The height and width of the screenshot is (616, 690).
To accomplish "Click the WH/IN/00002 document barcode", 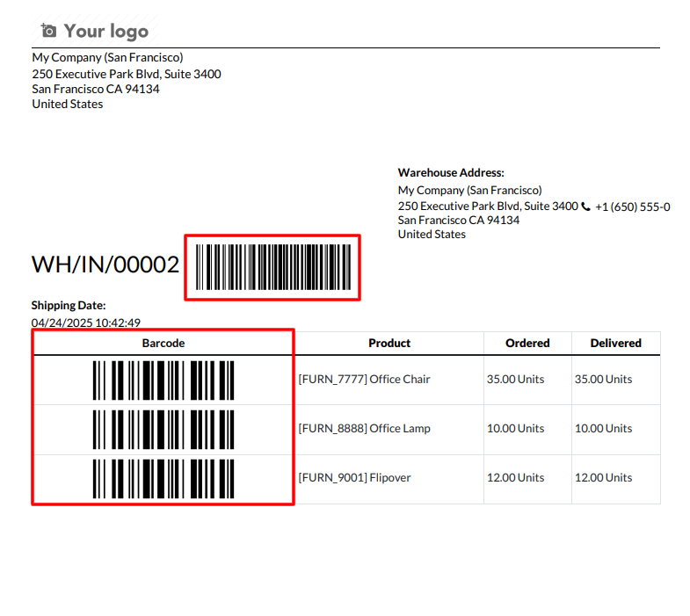I will click(273, 267).
